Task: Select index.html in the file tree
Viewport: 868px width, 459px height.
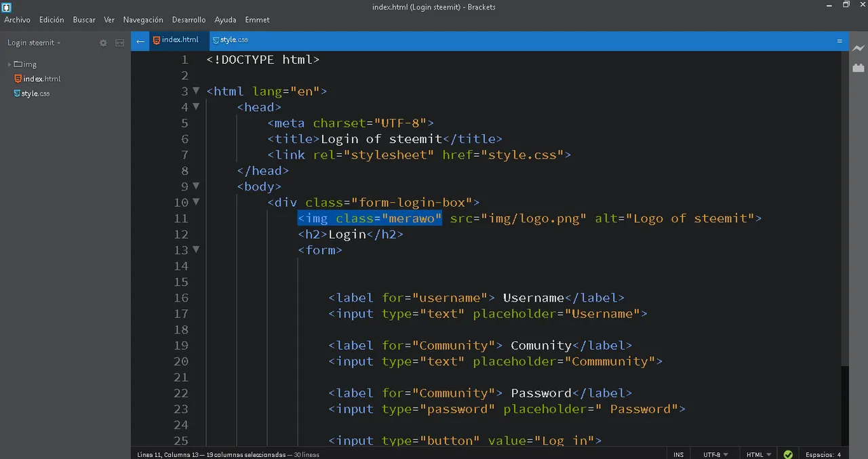Action: coord(41,79)
